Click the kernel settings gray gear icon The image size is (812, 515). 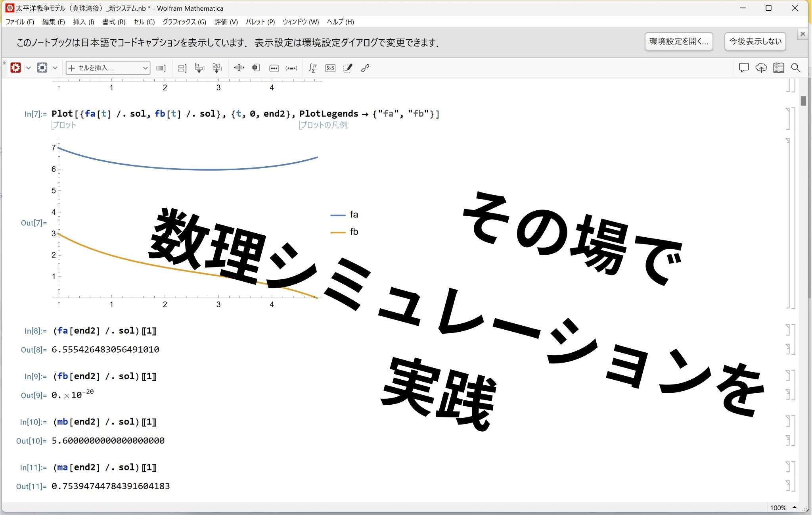coord(42,68)
